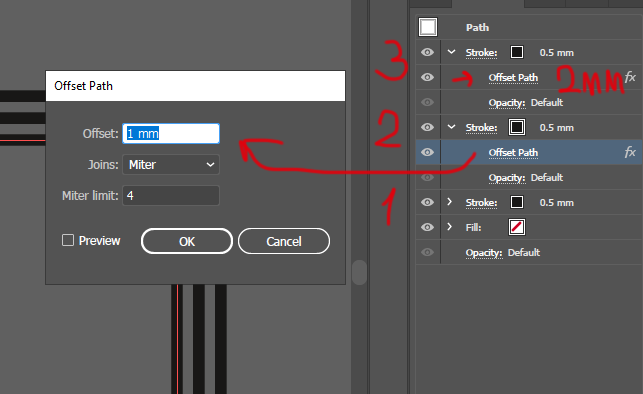Open Opacity link under the highlighted Offset Path
643x394 pixels.
(x=507, y=178)
